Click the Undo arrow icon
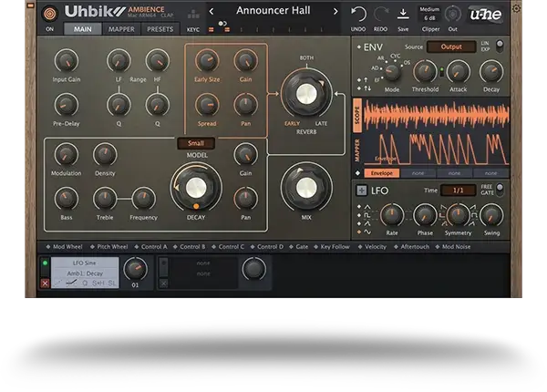Image resolution: width=547 pixels, height=392 pixels. [358, 14]
